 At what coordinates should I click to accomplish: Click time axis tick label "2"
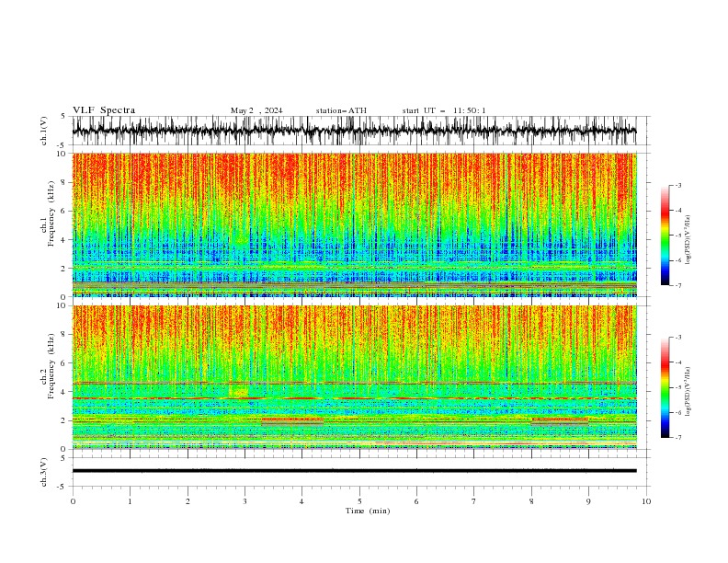[x=188, y=501]
